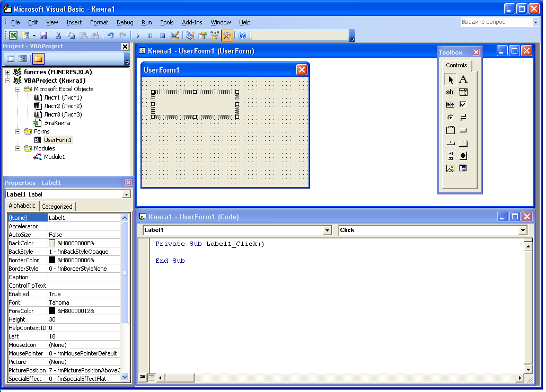Select the RefEdit control in Toolbox
Screen dimensions: 546x392
463,168
